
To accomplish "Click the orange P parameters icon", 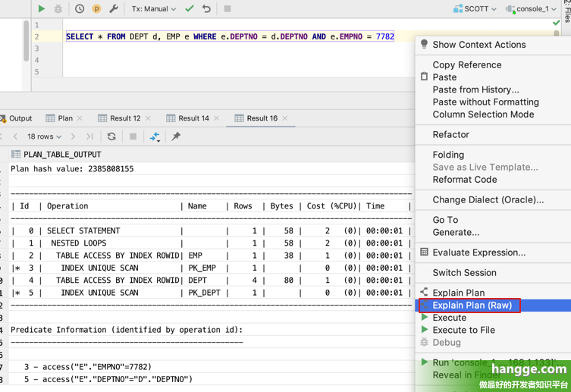I will coord(96,8).
